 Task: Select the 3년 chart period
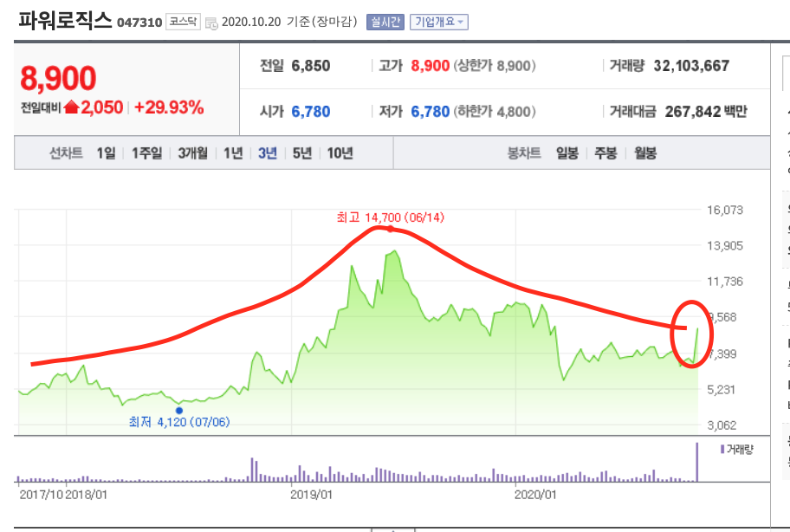pos(268,153)
